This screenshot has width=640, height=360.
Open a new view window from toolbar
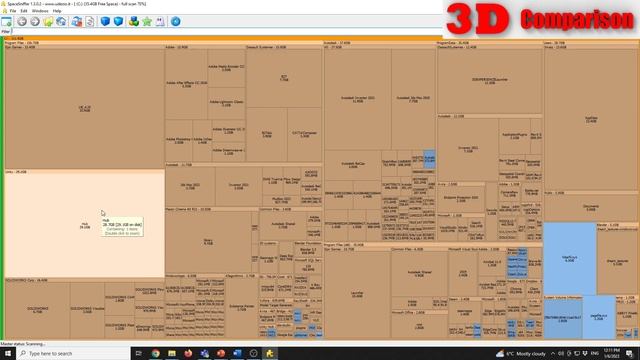[x=7, y=22]
